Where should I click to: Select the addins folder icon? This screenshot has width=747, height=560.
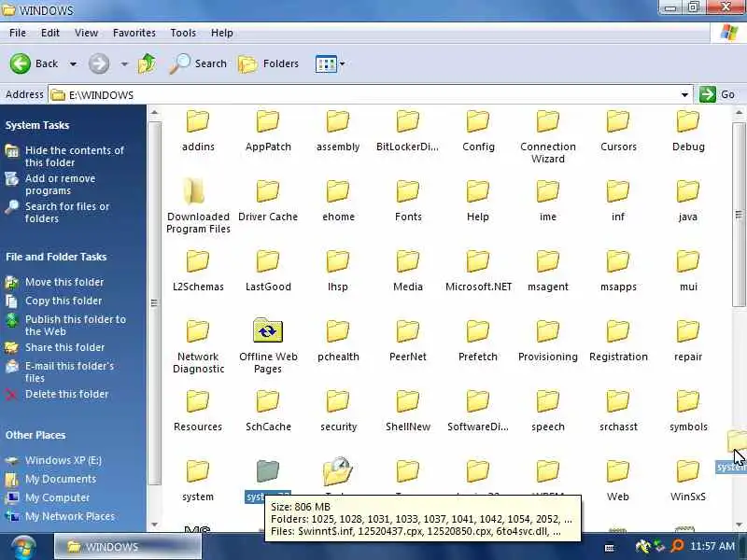(x=198, y=121)
